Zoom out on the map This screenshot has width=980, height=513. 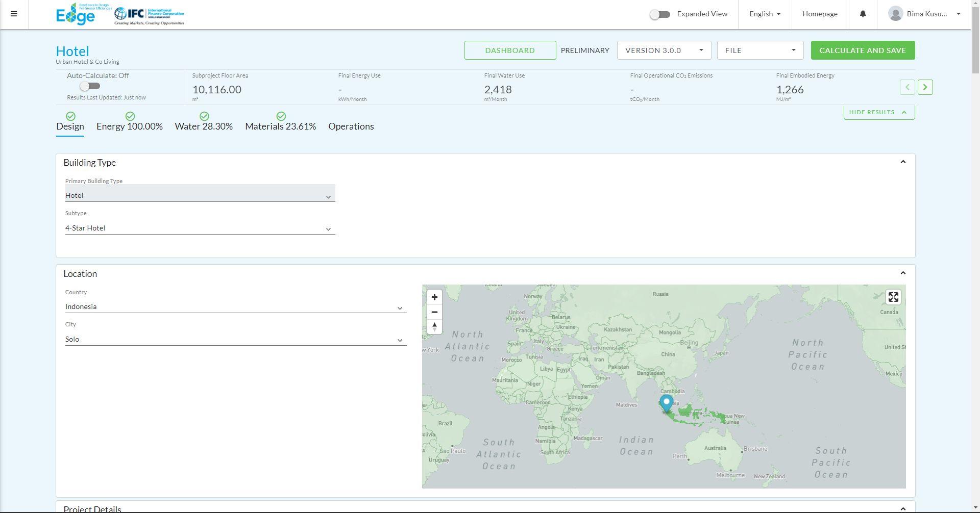coord(434,312)
